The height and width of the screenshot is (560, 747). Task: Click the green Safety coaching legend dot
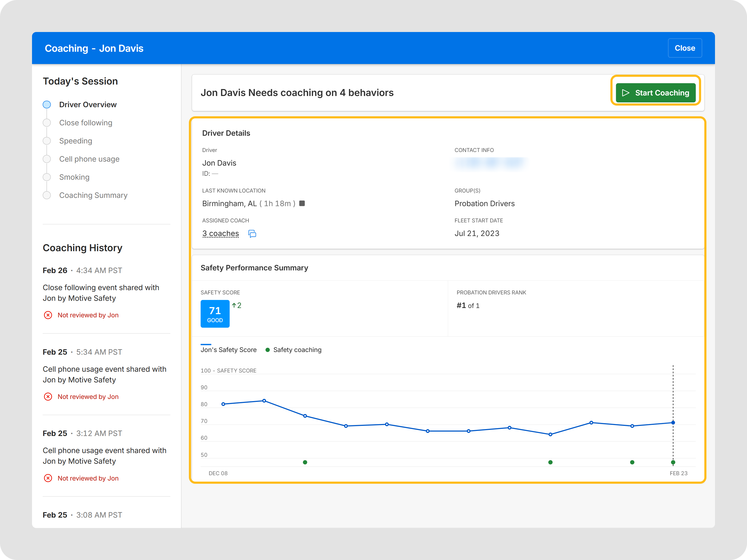click(268, 350)
